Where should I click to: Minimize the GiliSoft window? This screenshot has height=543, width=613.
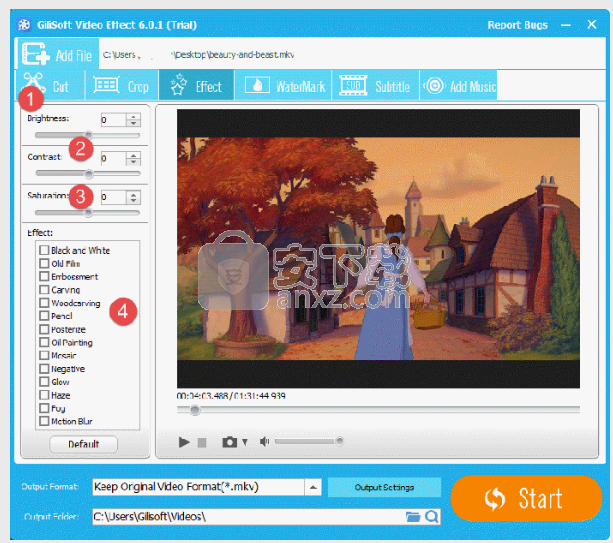[566, 25]
